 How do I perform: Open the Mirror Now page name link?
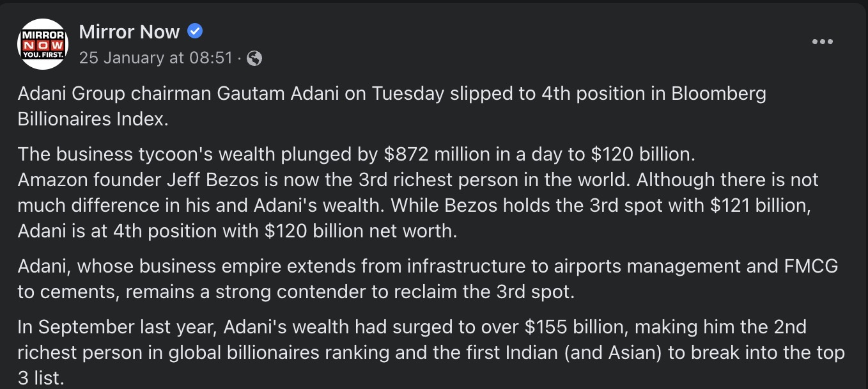coord(130,31)
